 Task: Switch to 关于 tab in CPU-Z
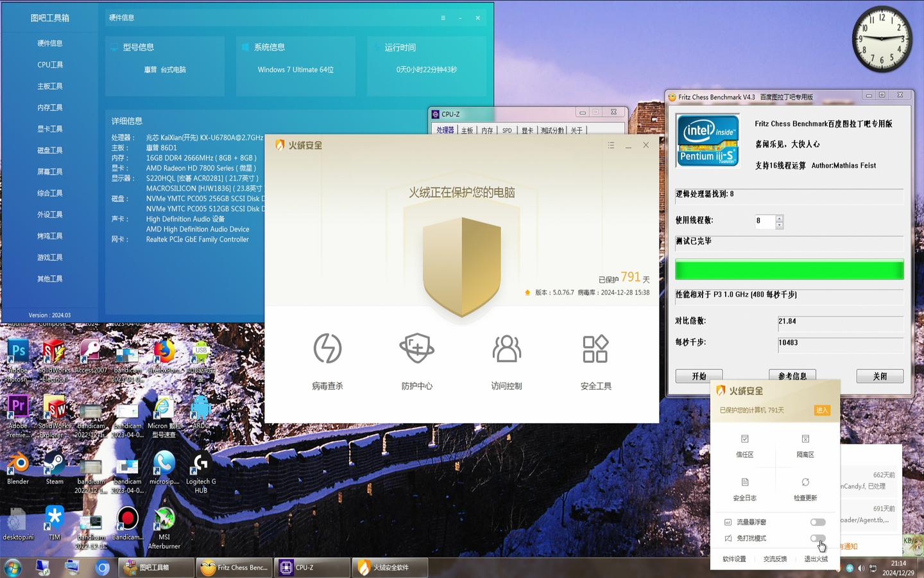coord(577,130)
